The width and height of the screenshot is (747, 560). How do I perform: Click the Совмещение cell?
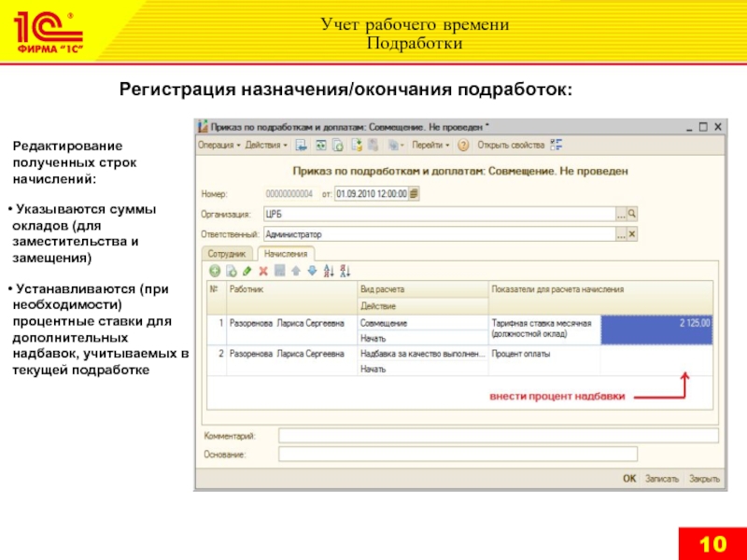click(423, 323)
